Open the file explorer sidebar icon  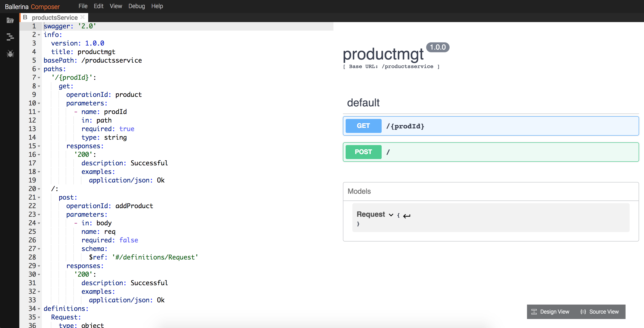pos(10,20)
